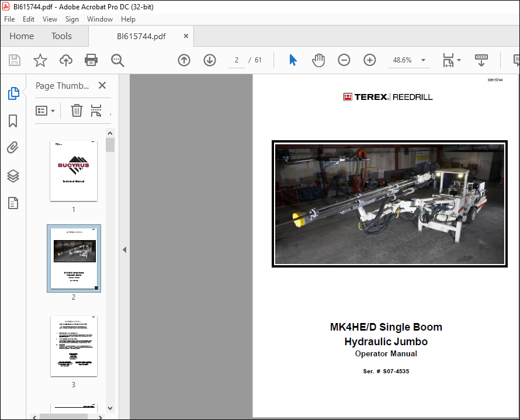Click the "Ser. # S07-4535" serial text
This screenshot has height=420, width=520.
(386, 372)
